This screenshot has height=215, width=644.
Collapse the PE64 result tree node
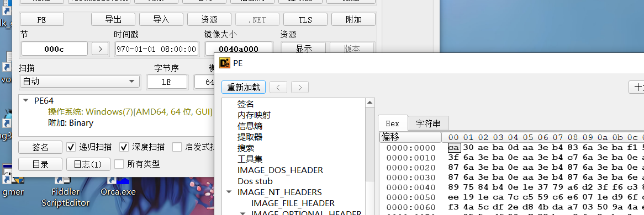pyautogui.click(x=26, y=100)
